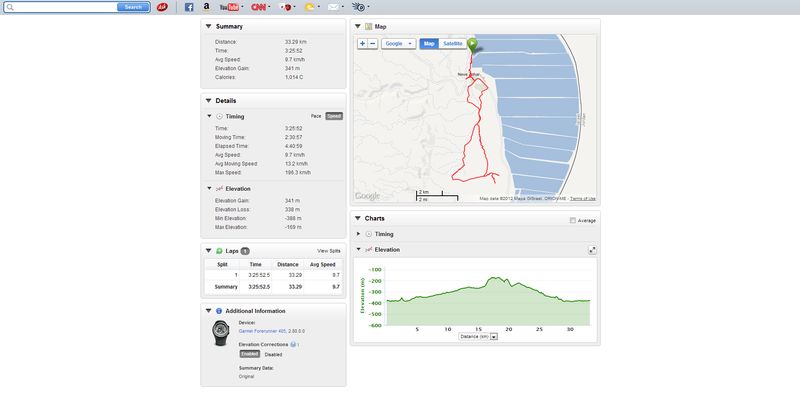Click the green start marker on map
Viewport: 800px width, 394px height.
pyautogui.click(x=473, y=45)
